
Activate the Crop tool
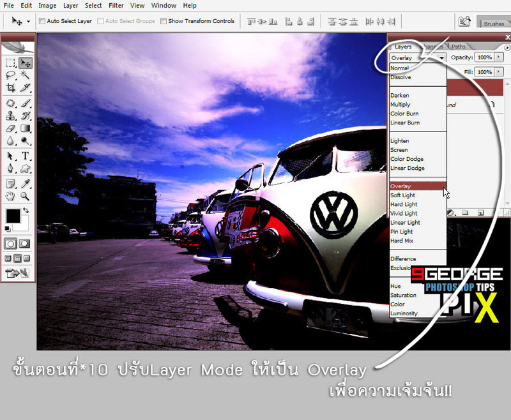point(10,87)
